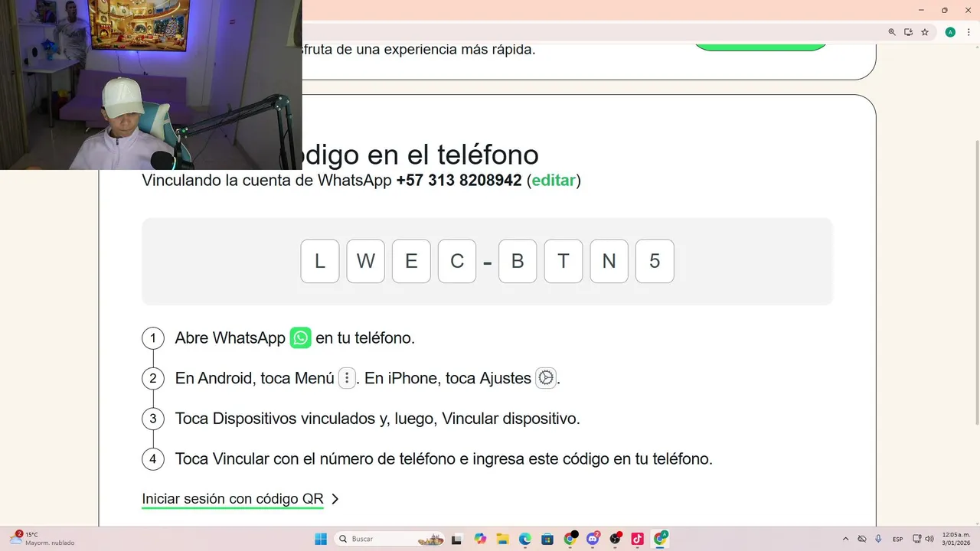This screenshot has height=551, width=980.
Task: Open Task View from the taskbar
Action: pyautogui.click(x=457, y=539)
